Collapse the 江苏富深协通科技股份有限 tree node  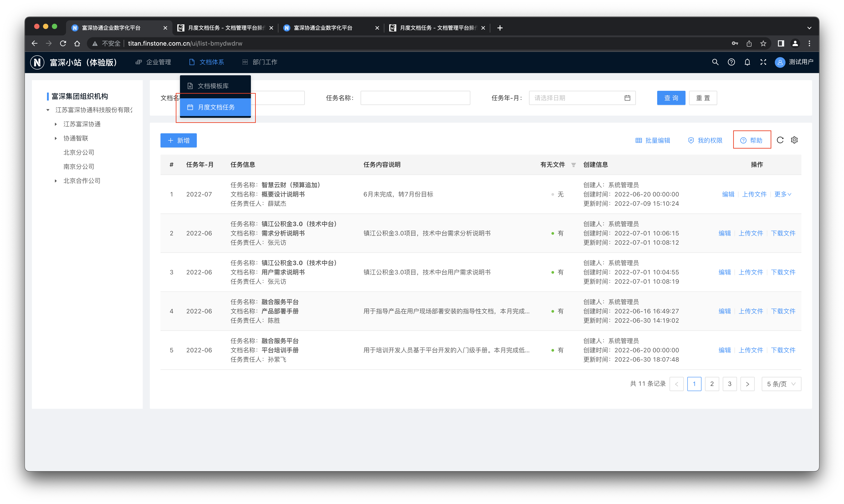[48, 110]
